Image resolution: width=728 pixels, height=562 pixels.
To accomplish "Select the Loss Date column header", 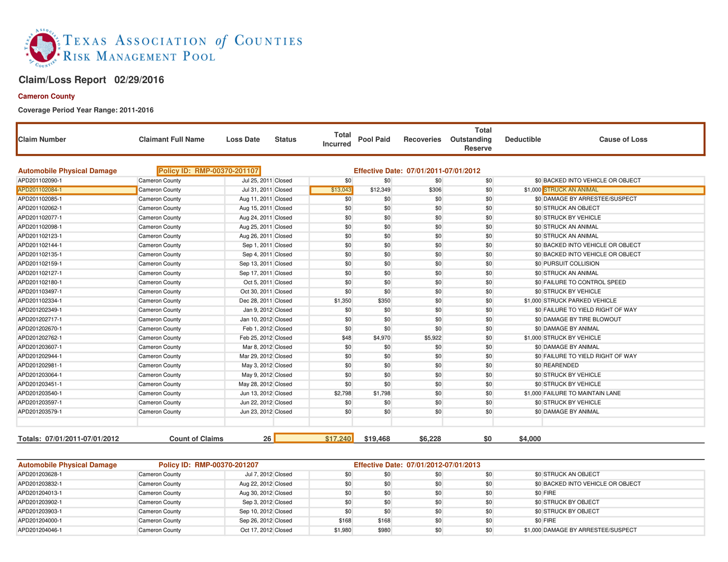I will pos(243,139).
